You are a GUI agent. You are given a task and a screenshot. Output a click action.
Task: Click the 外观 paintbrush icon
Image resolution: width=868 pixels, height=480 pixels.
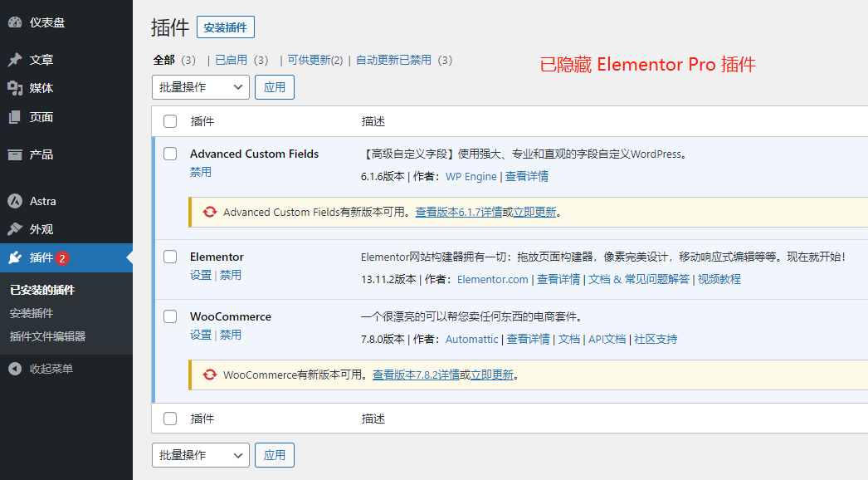15,229
